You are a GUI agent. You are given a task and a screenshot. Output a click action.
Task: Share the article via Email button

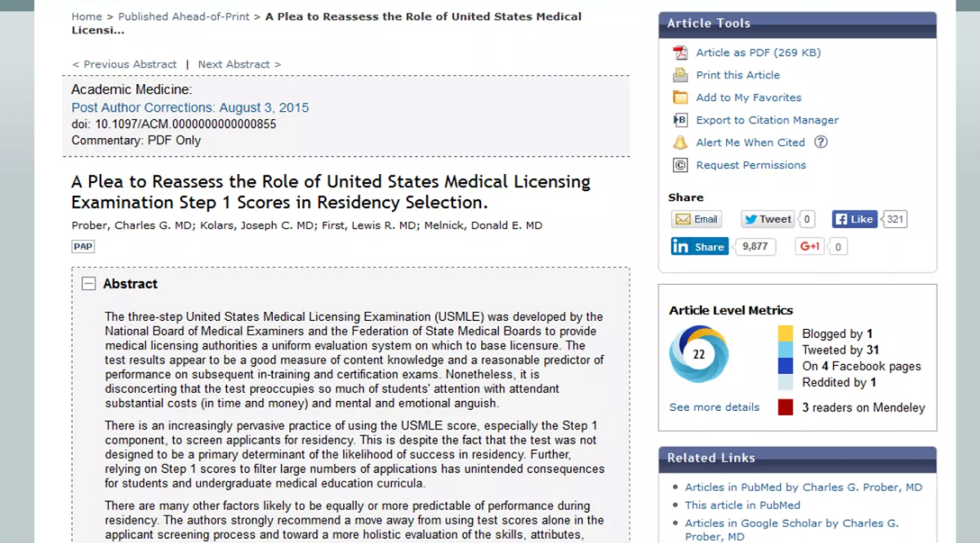(x=696, y=219)
